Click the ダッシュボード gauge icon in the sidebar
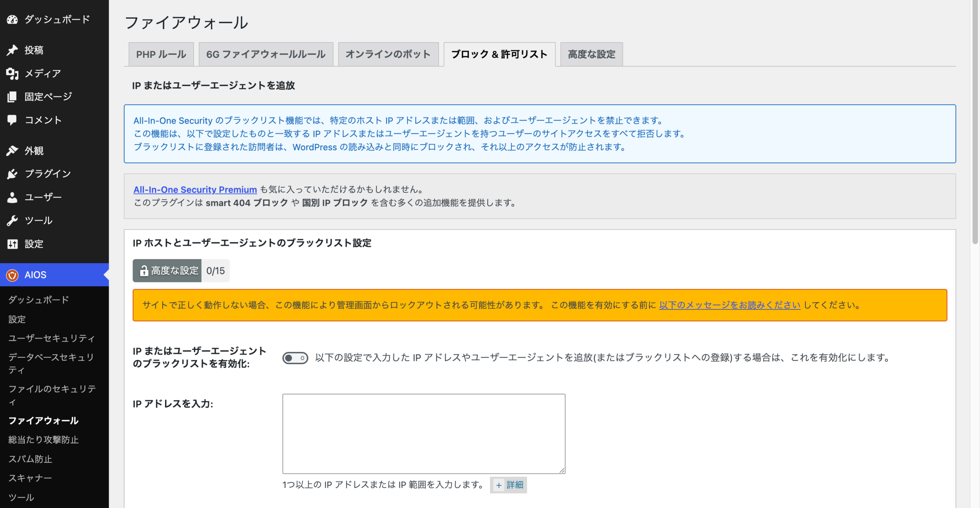The image size is (980, 508). pyautogui.click(x=12, y=20)
